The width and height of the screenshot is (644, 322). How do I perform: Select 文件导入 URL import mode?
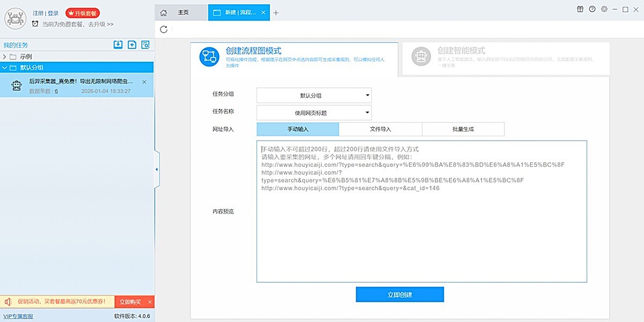(380, 129)
